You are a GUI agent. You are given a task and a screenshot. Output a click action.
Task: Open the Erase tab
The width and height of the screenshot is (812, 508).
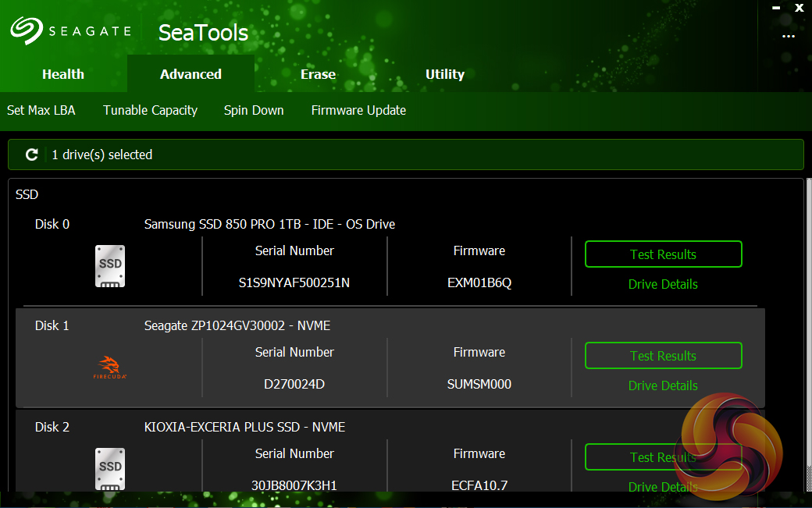pyautogui.click(x=318, y=74)
